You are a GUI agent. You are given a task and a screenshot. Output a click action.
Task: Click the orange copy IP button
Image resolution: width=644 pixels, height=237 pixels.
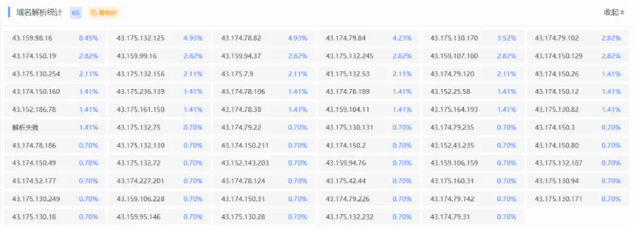(104, 12)
